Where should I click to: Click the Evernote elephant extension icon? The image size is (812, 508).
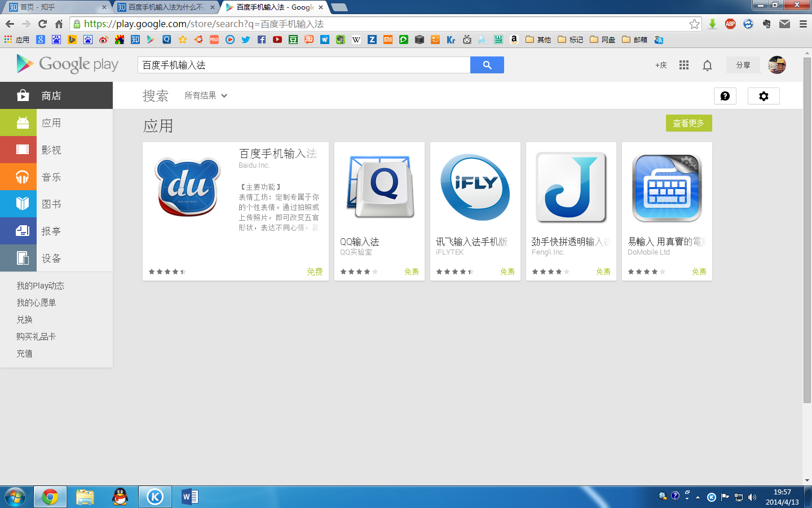coord(766,24)
